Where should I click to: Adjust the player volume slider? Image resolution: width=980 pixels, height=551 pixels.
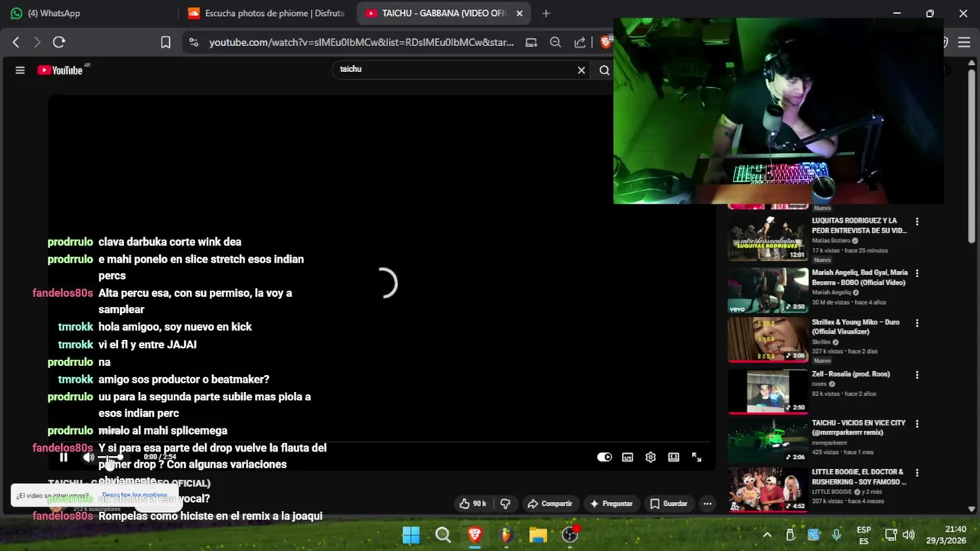pyautogui.click(x=112, y=458)
